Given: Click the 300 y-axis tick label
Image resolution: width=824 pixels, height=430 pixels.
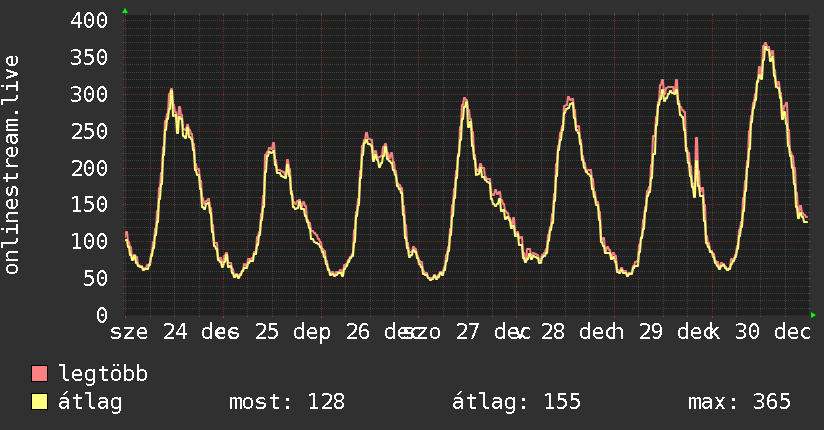Looking at the screenshot, I should (89, 95).
